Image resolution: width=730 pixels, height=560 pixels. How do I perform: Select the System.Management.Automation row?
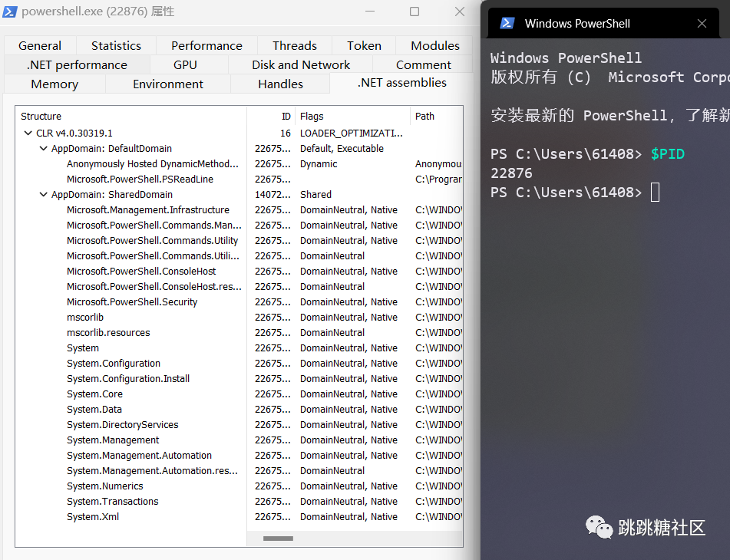click(239, 456)
